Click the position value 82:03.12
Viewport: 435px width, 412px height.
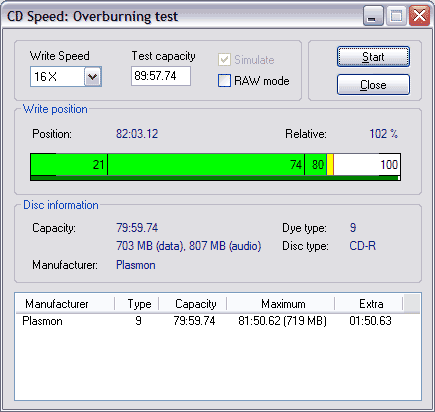(137, 134)
